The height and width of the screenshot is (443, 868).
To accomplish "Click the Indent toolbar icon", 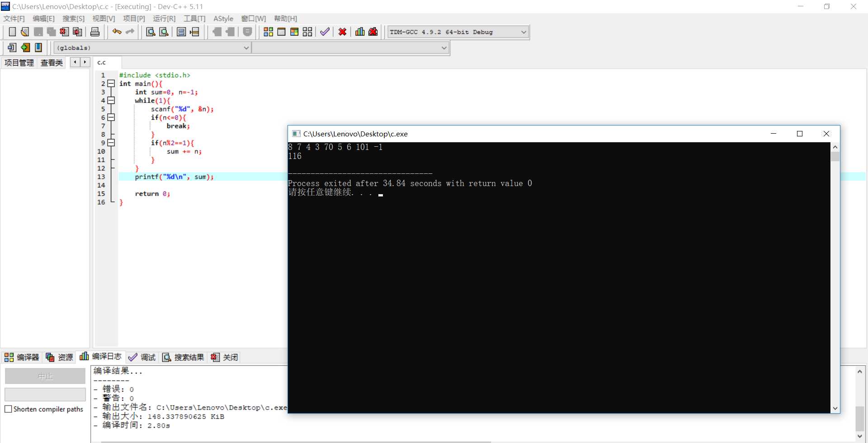I will point(230,32).
